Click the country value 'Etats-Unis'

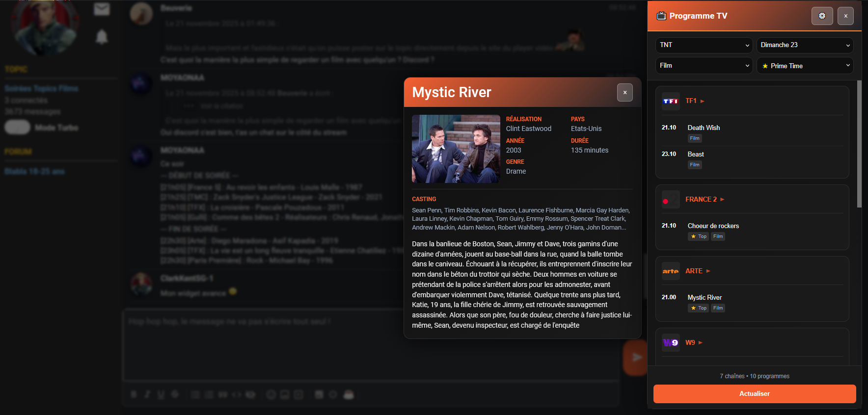coord(586,129)
